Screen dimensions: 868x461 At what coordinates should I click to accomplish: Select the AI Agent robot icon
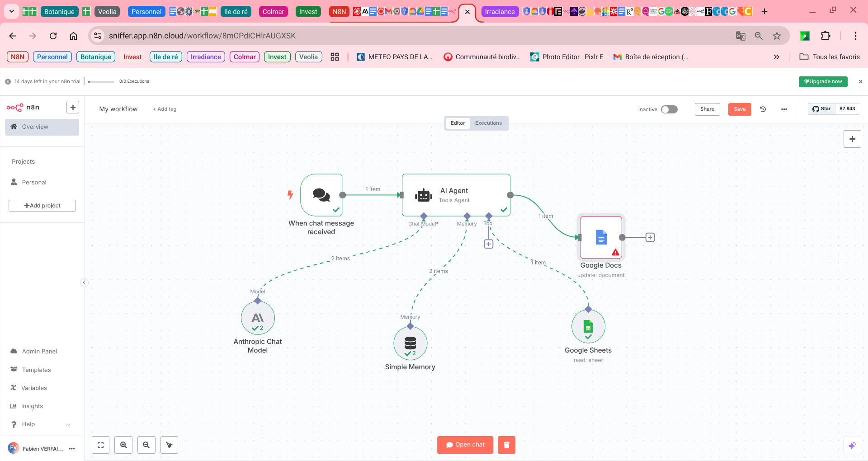(x=424, y=195)
